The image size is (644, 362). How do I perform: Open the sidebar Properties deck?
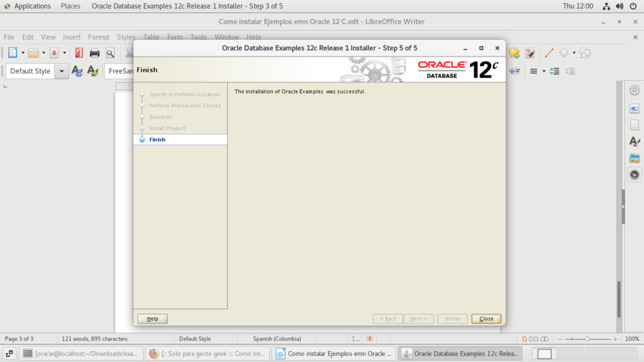tap(635, 108)
